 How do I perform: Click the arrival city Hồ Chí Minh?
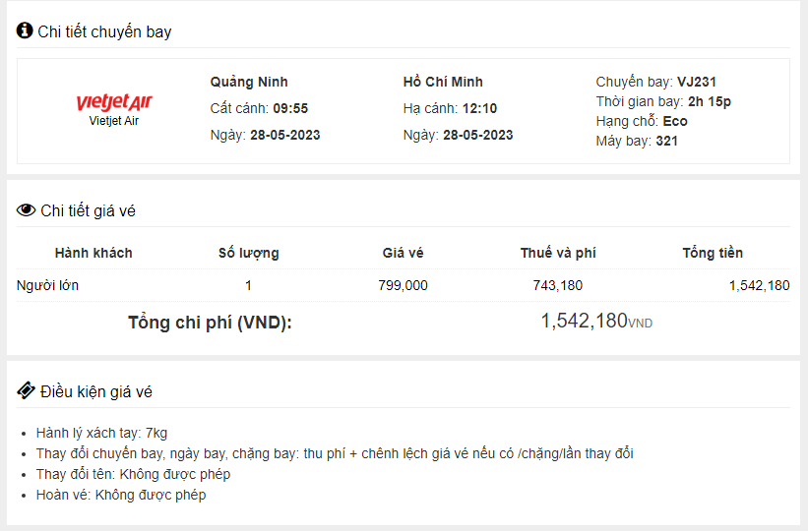(443, 82)
